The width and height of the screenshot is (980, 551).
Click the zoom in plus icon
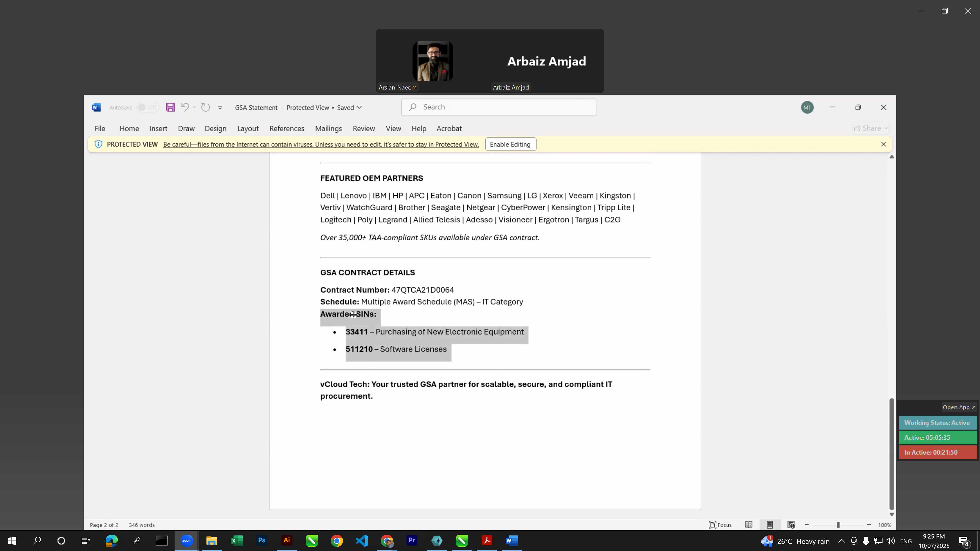point(869,525)
